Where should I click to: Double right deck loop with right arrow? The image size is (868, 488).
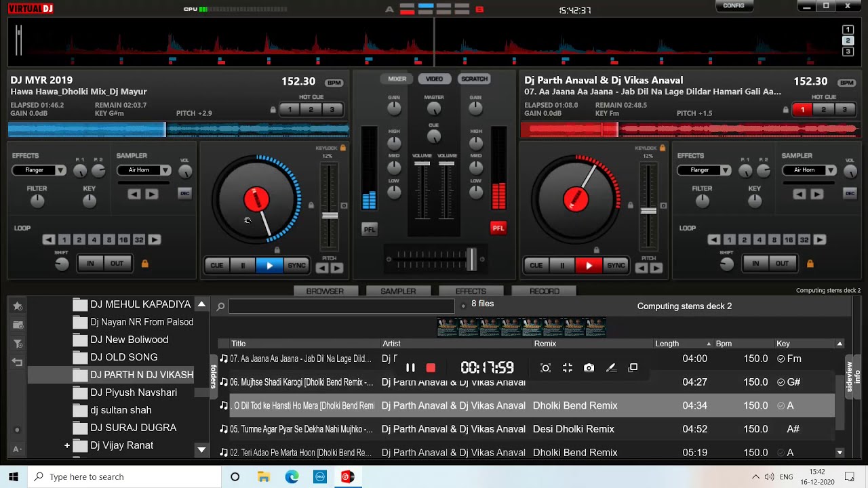[820, 239]
